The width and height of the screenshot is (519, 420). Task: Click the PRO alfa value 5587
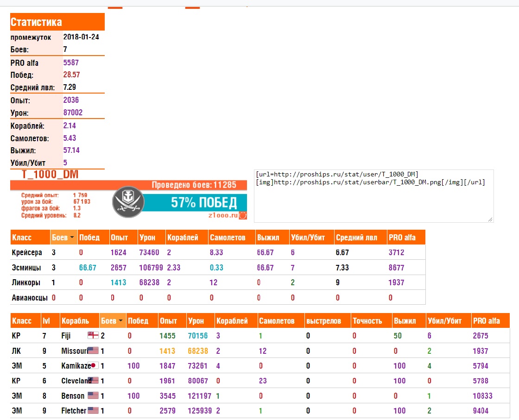[x=71, y=63]
